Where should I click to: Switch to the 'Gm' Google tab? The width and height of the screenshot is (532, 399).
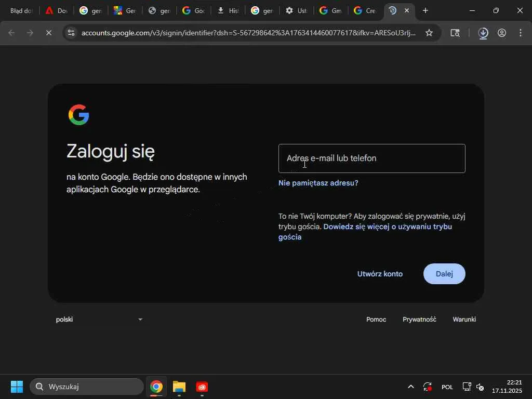click(x=330, y=10)
